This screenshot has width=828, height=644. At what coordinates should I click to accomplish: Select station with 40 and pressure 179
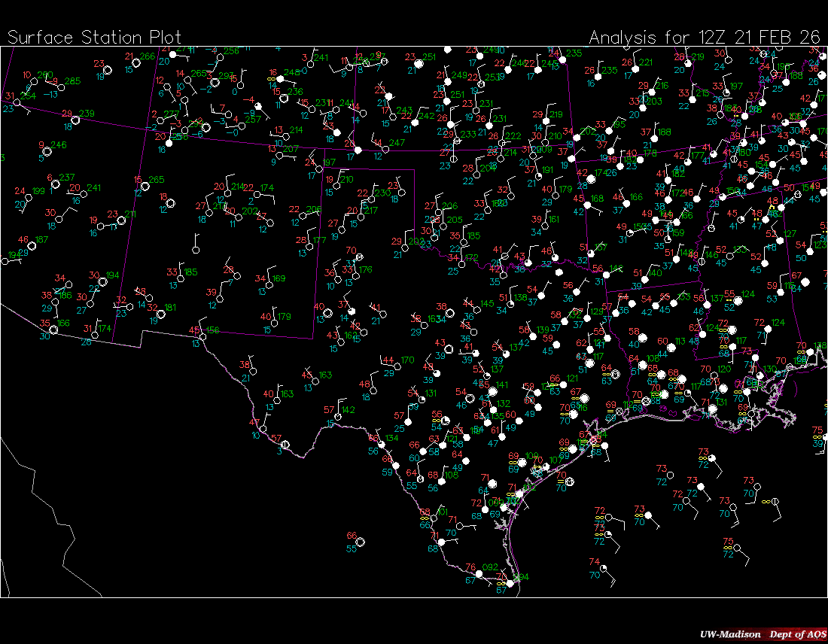(x=275, y=322)
